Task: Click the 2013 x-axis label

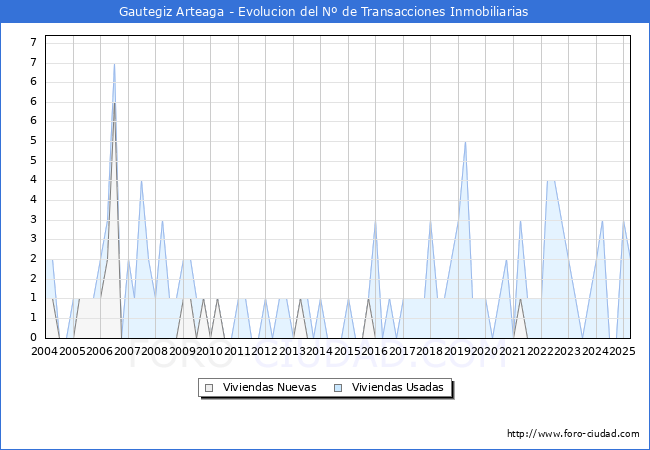Action: (292, 351)
